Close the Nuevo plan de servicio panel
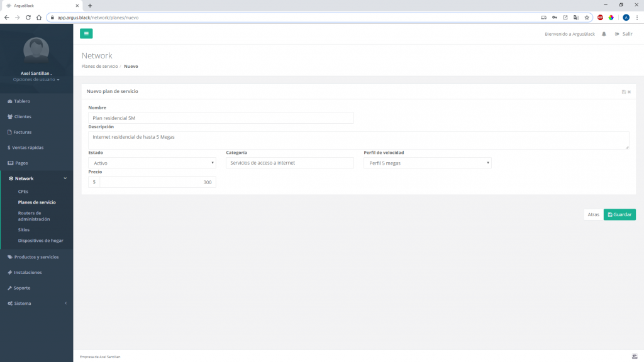This screenshot has width=644, height=362. point(629,92)
